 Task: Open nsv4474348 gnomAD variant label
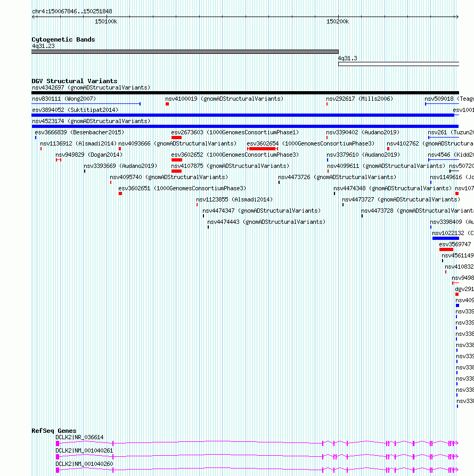coord(393,189)
